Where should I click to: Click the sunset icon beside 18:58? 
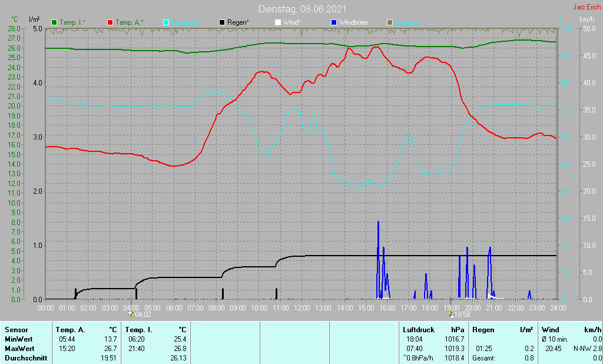click(450, 314)
